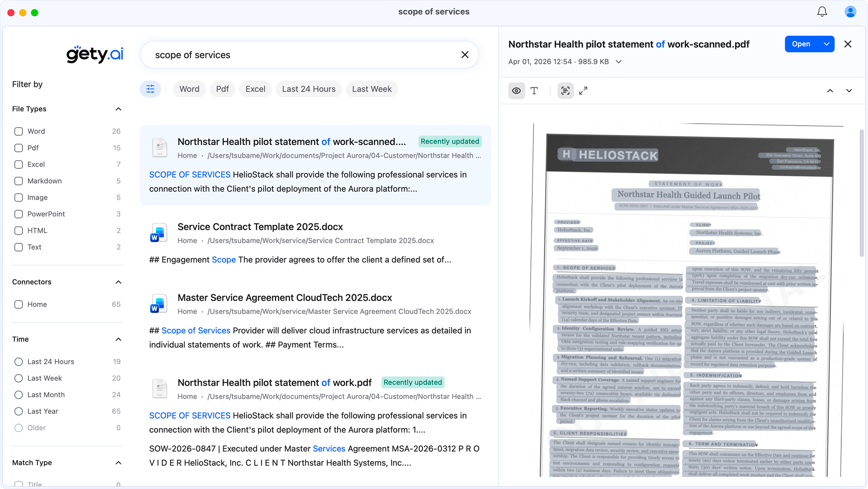Select the Northstar Health work-scanned result title

292,142
